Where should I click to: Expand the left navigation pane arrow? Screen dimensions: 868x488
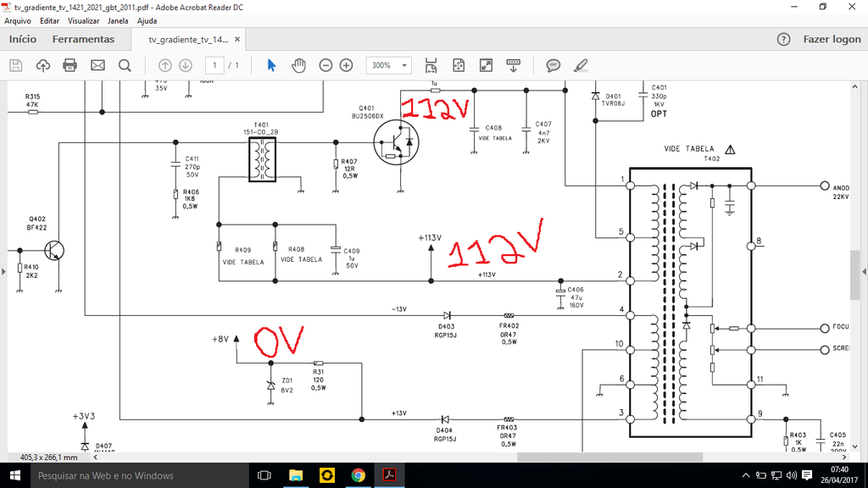click(3, 272)
